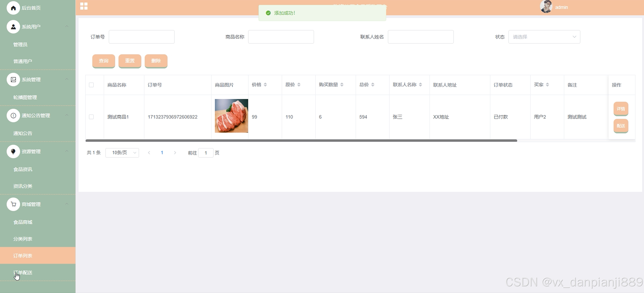The width and height of the screenshot is (644, 293).
Task: Sort by 购买数量 column arrows
Action: click(342, 85)
